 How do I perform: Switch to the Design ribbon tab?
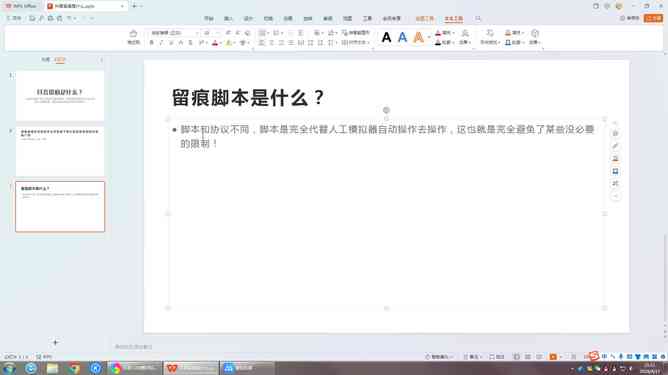[x=248, y=19]
